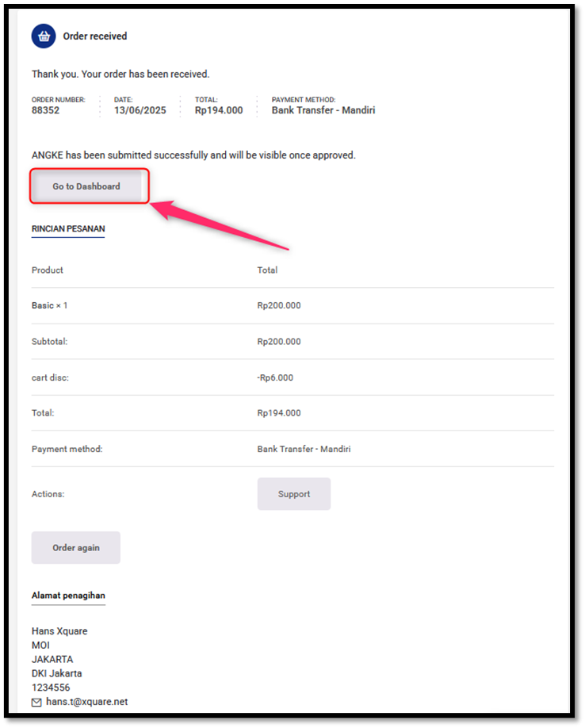Click the Rp194.000 total in the header summary
This screenshot has width=585, height=728.
(219, 110)
